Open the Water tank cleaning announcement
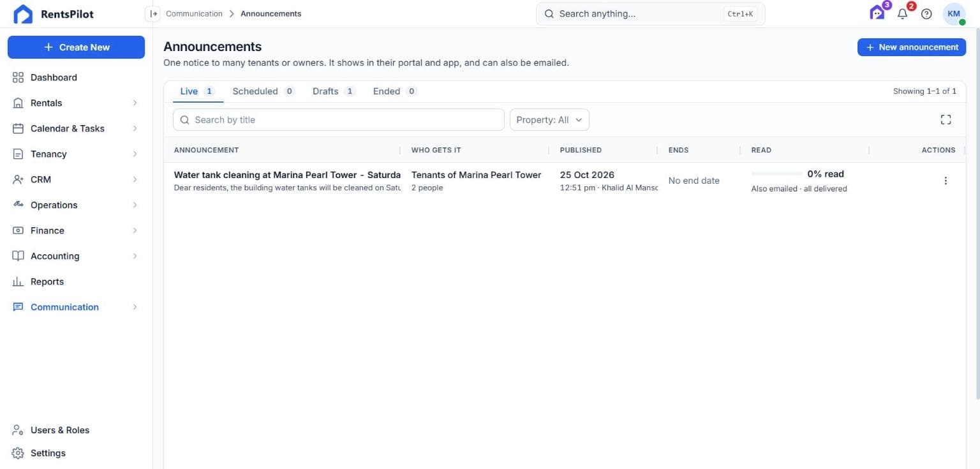980x469 pixels. pyautogui.click(x=287, y=175)
